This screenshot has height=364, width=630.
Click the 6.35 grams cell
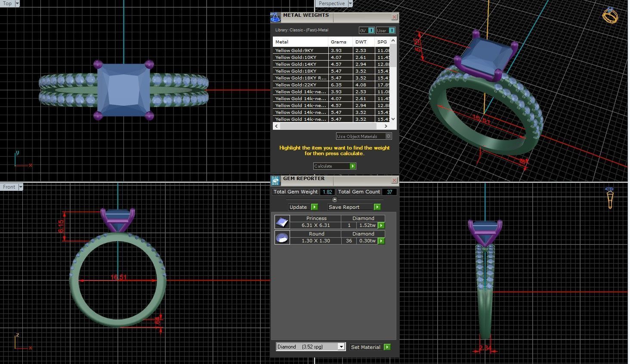[341, 85]
